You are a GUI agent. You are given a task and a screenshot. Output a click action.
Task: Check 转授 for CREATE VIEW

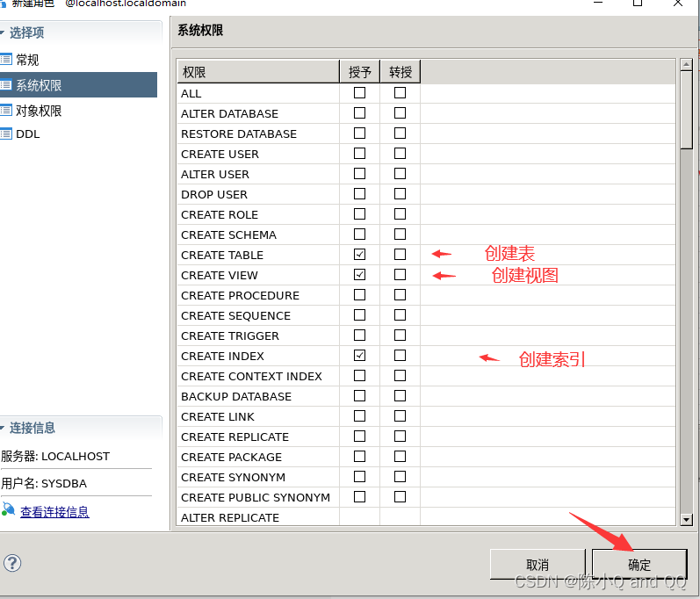pyautogui.click(x=400, y=275)
